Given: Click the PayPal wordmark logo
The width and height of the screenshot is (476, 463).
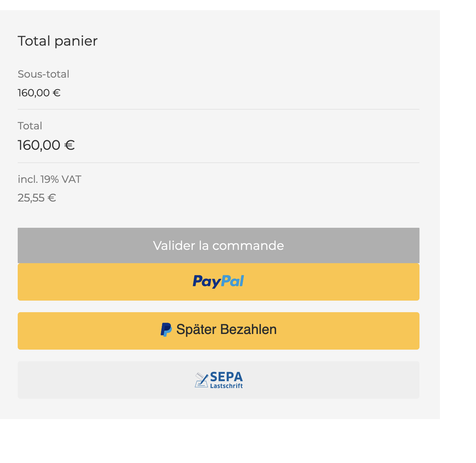Looking at the screenshot, I should pos(218,282).
